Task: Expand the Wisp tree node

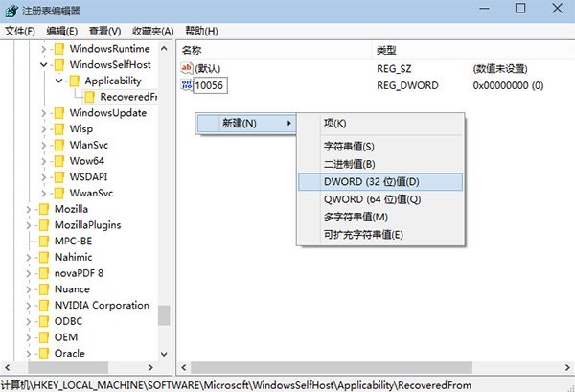Action: (44, 129)
